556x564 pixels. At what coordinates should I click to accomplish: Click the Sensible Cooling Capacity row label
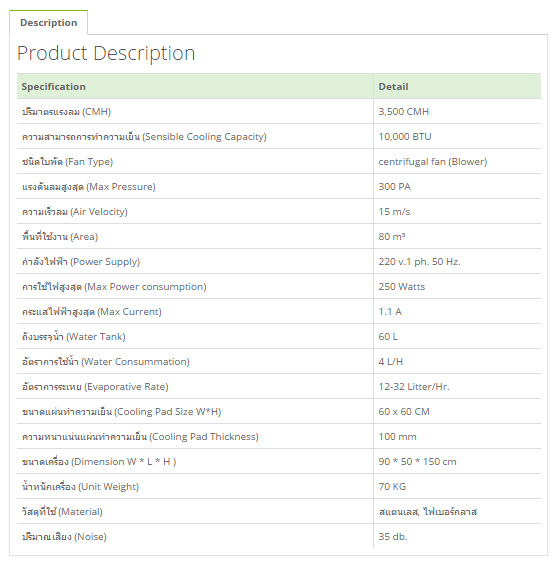(x=144, y=137)
